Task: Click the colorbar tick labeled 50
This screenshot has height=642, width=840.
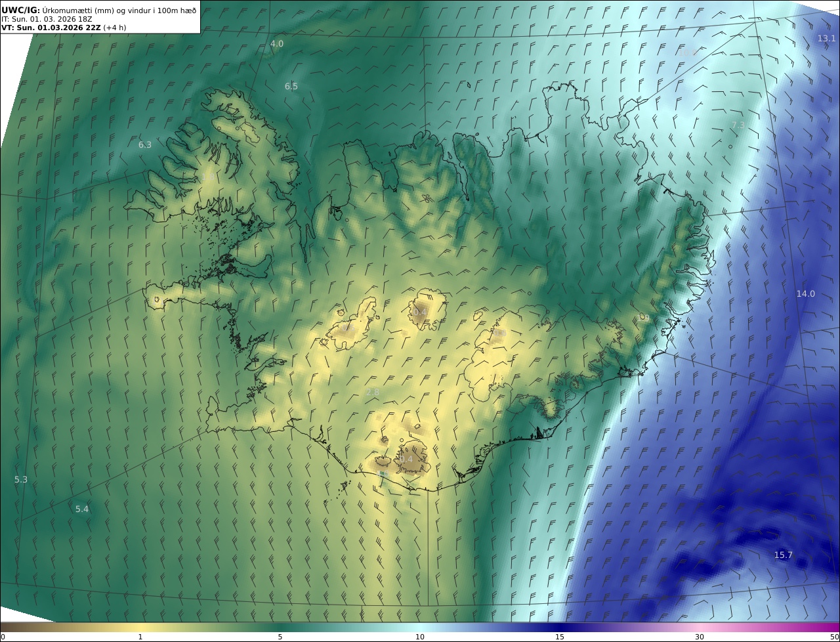Action: pos(835,637)
